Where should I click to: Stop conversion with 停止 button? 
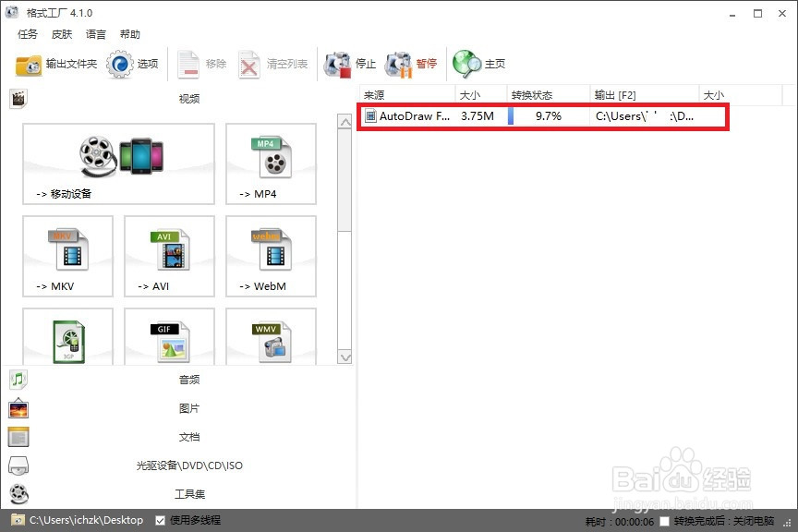350,64
